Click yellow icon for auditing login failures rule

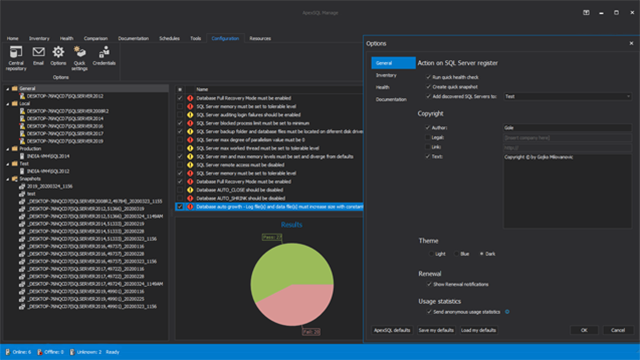pyautogui.click(x=190, y=115)
